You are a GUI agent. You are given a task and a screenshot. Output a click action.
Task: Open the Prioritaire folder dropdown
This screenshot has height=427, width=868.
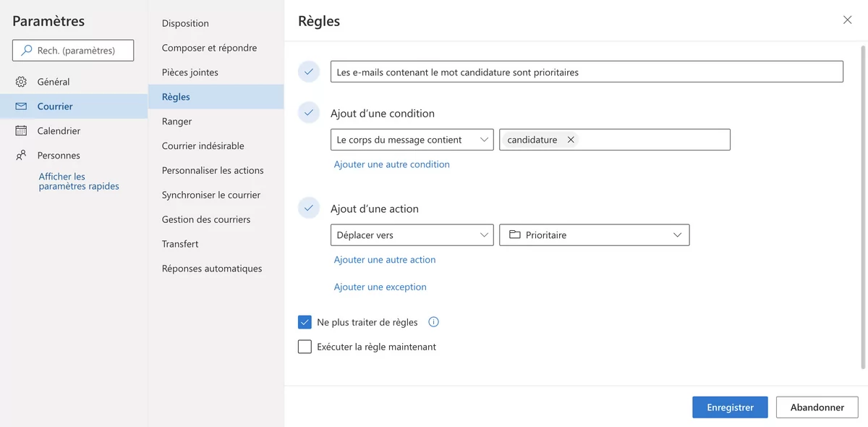595,235
